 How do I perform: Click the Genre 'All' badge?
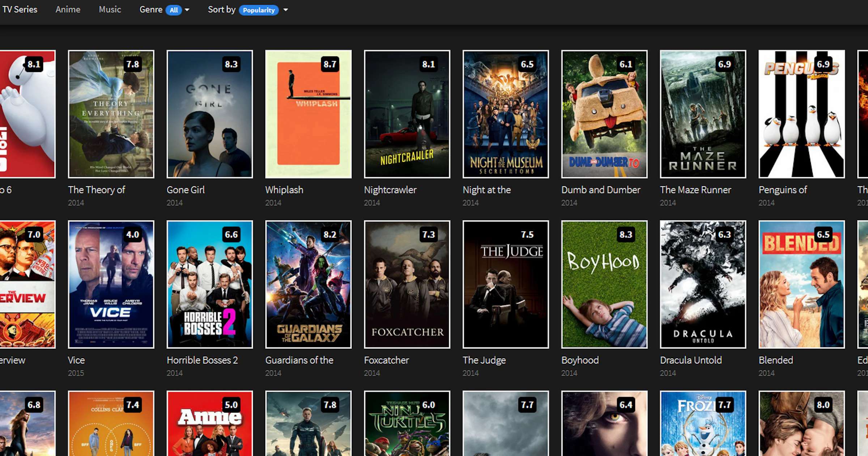(x=174, y=10)
